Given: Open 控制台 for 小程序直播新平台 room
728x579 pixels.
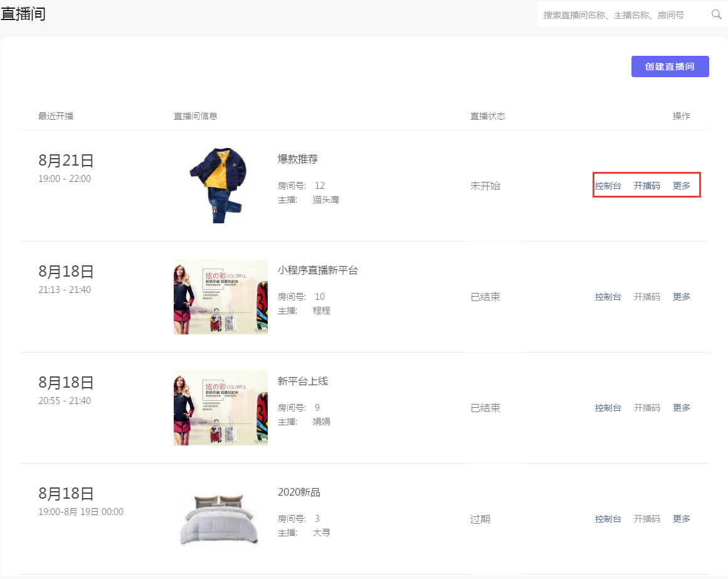Looking at the screenshot, I should point(608,297).
